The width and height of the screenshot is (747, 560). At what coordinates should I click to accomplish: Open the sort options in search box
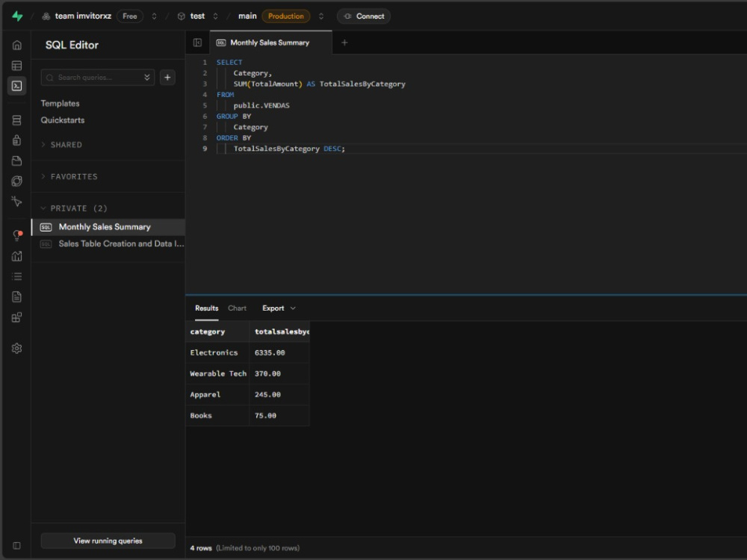coord(146,77)
